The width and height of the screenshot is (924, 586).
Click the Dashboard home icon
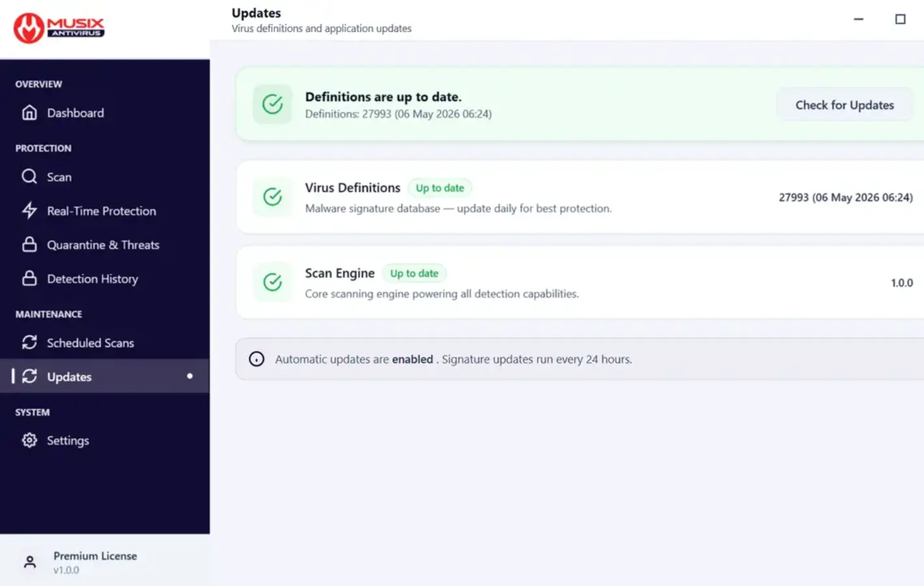29,113
